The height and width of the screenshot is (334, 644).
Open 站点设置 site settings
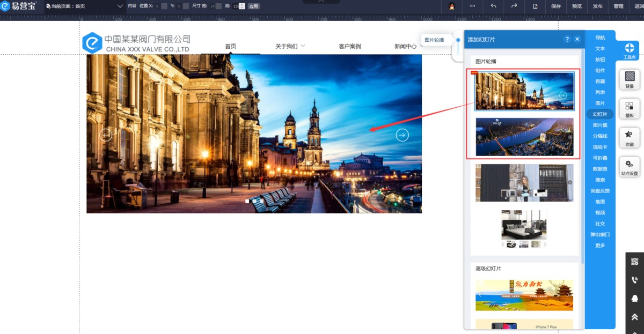click(630, 167)
